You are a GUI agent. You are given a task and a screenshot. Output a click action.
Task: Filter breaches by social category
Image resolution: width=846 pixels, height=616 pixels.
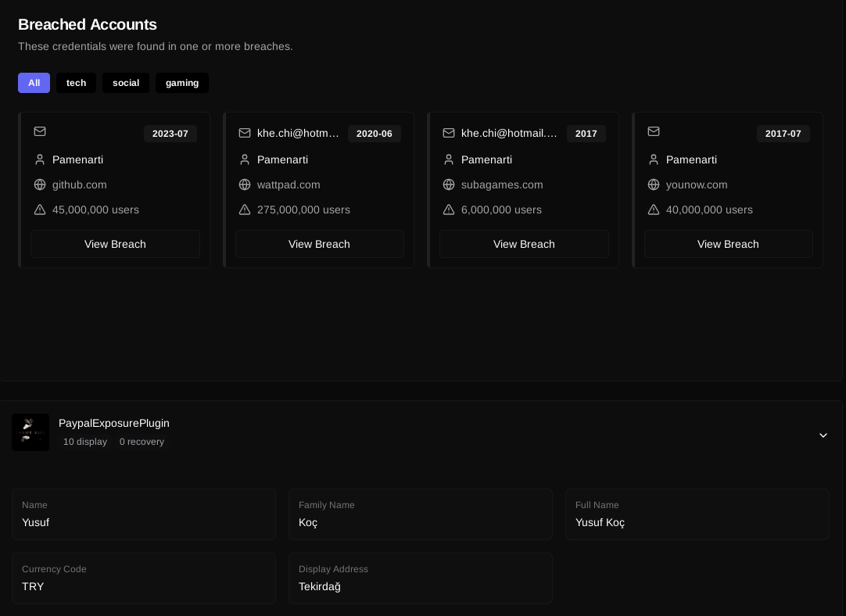(126, 83)
